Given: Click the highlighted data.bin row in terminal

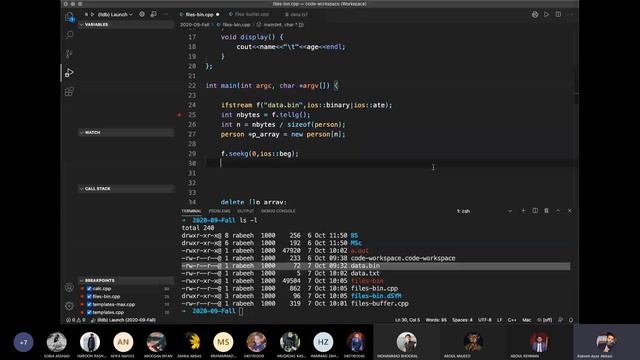Looking at the screenshot, I should (376, 266).
